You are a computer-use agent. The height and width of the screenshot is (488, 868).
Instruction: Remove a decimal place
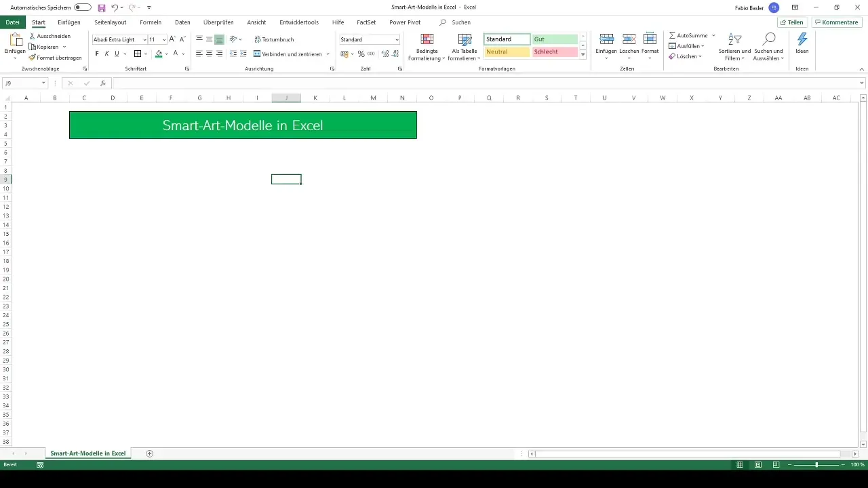click(x=395, y=54)
